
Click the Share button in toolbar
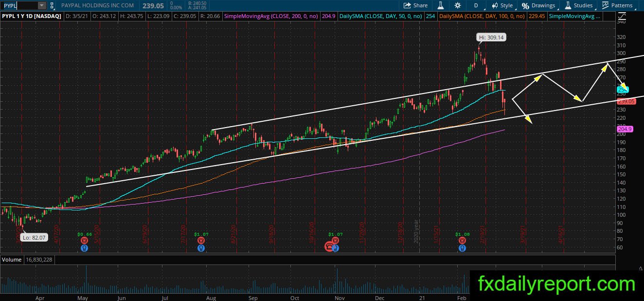coord(416,5)
